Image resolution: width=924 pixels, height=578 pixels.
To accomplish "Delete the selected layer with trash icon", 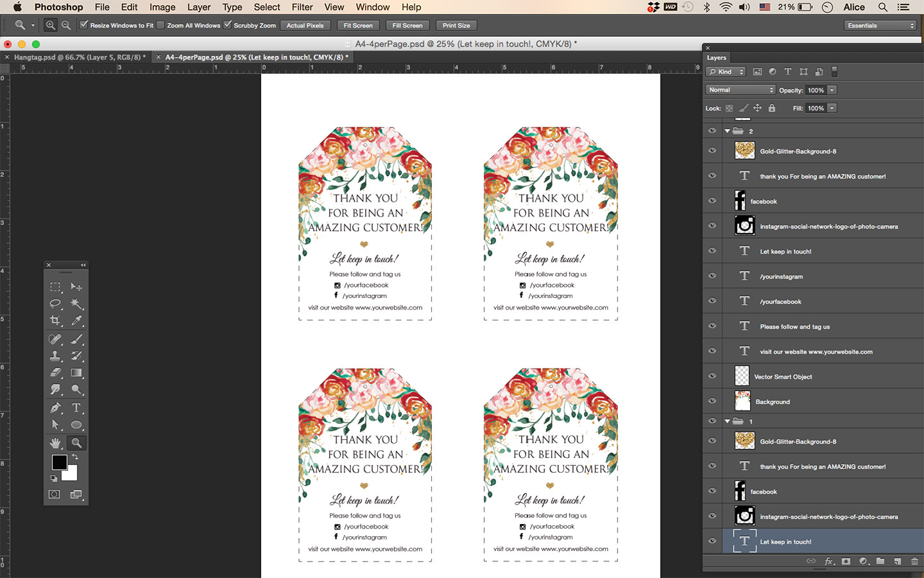I will 914,561.
